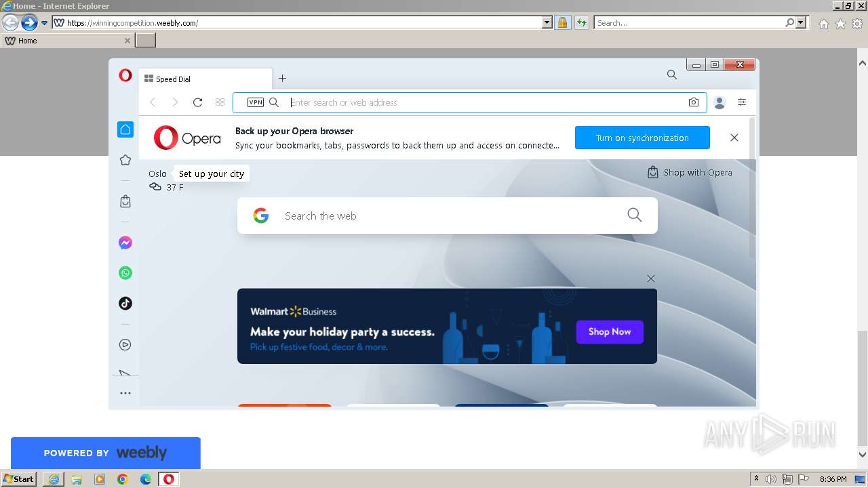868x488 pixels.
Task: Open the three-dots sidebar setup menu
Action: coord(125,393)
